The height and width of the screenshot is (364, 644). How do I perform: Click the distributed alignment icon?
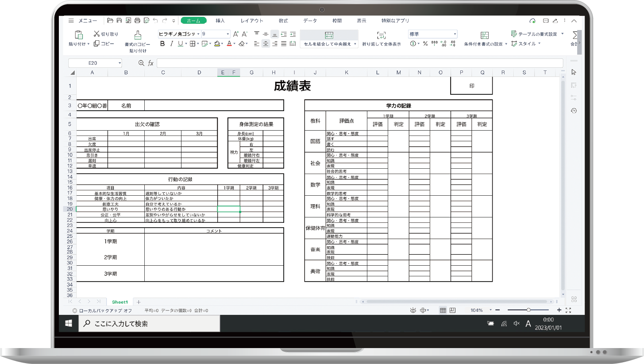click(x=293, y=44)
